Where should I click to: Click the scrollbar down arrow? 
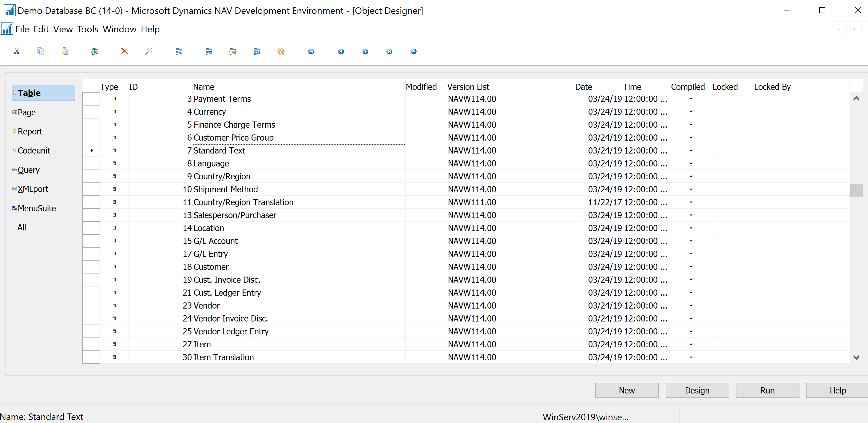(856, 357)
